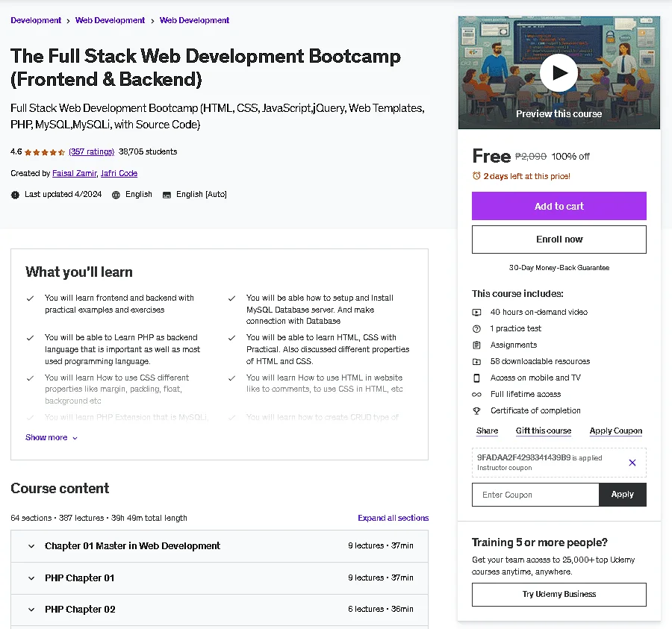Image resolution: width=672 pixels, height=629 pixels.
Task: Click checkmark beside use HTML in website item
Action: pos(231,378)
